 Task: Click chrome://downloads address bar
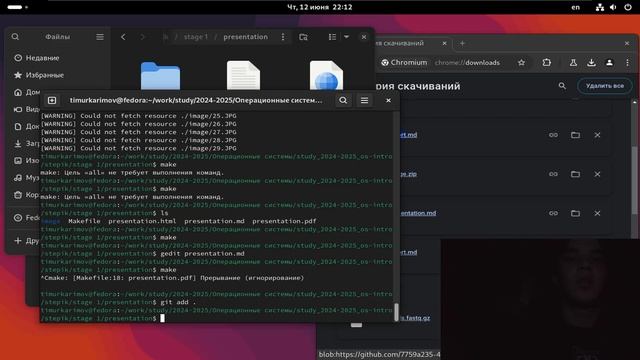[x=467, y=62]
